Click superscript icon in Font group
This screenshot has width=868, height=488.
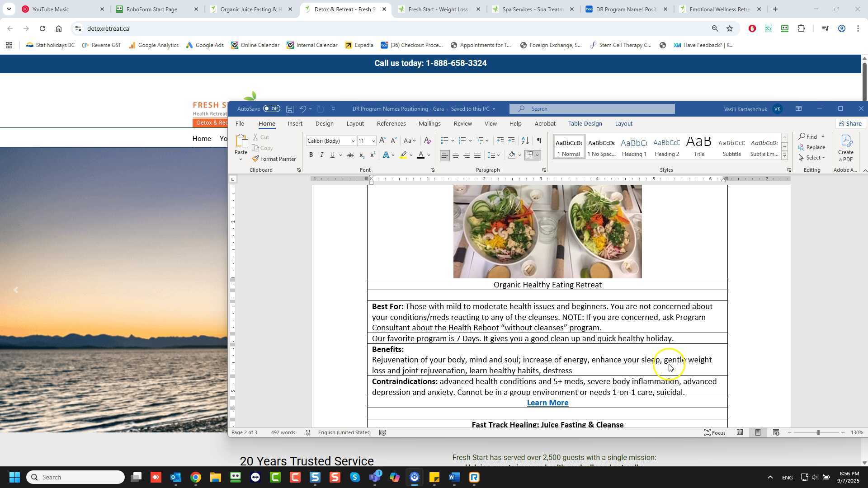pos(373,155)
